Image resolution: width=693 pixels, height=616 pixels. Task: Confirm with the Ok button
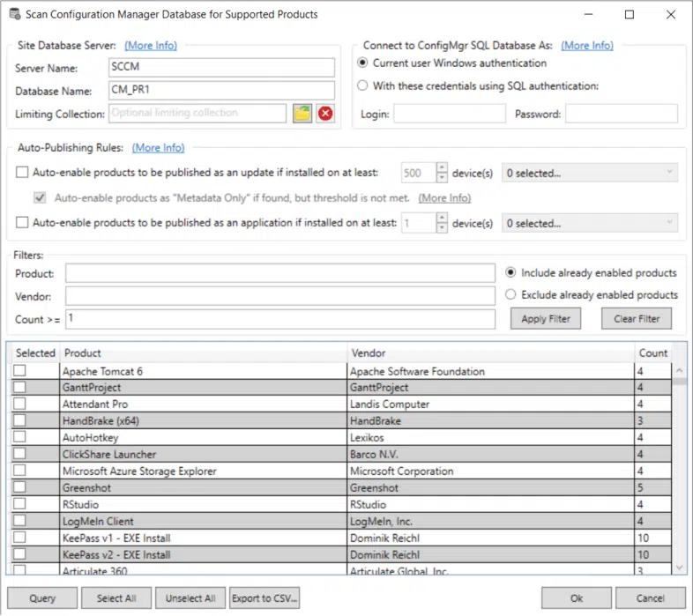pyautogui.click(x=577, y=597)
